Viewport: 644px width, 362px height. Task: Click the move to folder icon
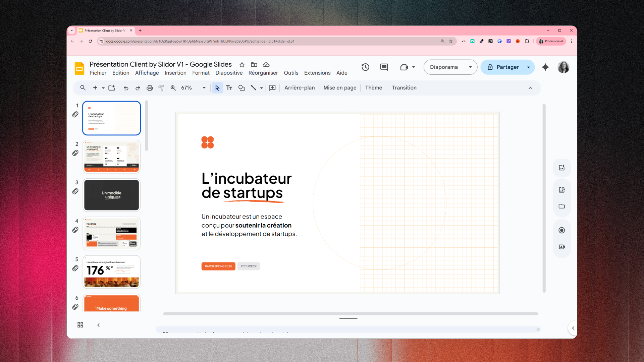[254, 65]
